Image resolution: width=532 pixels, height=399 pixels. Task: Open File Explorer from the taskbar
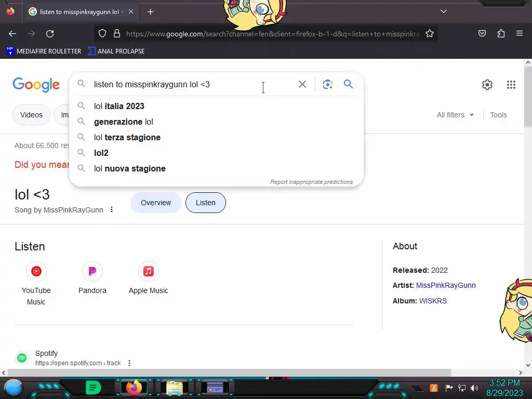pyautogui.click(x=175, y=388)
